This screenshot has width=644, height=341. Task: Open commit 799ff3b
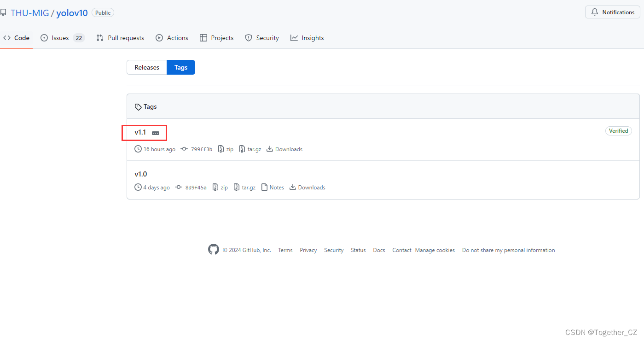tap(197, 149)
